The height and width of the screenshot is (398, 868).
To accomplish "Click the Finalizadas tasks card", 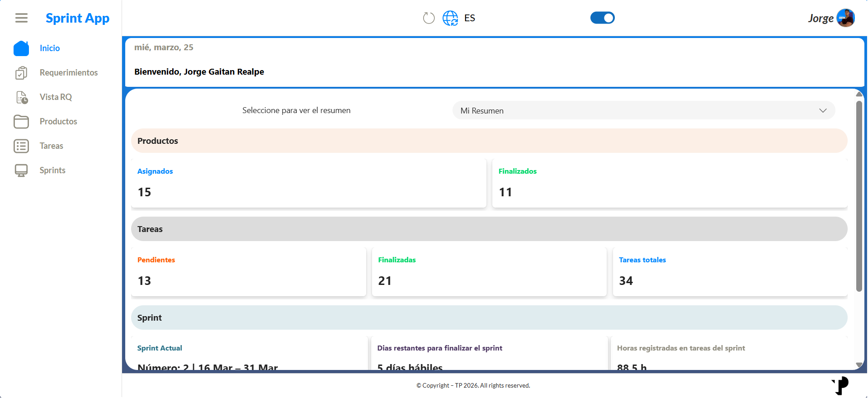I will click(489, 272).
